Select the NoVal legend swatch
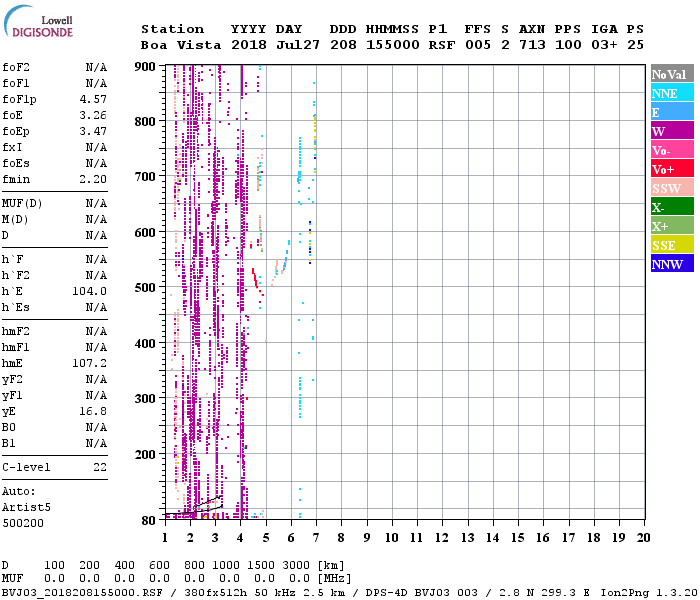This screenshot has width=700, height=600. point(672,74)
